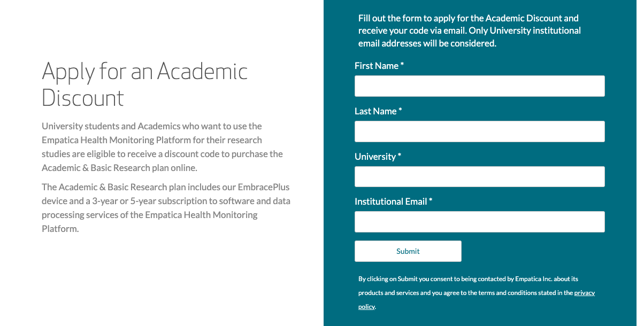Click the Institutional Email label
Screen dimensions: 644x326
[x=390, y=201]
